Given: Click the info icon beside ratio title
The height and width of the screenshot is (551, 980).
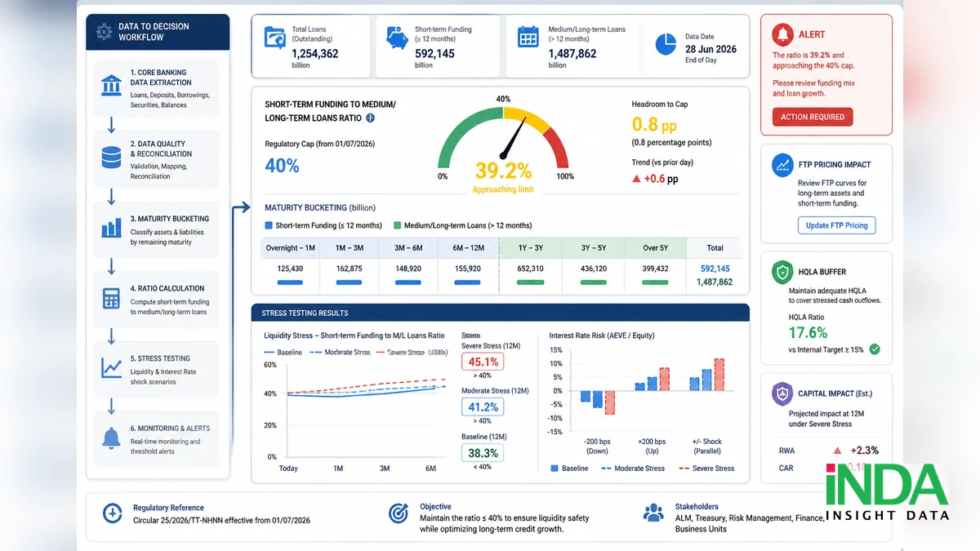Looking at the screenshot, I should (370, 118).
